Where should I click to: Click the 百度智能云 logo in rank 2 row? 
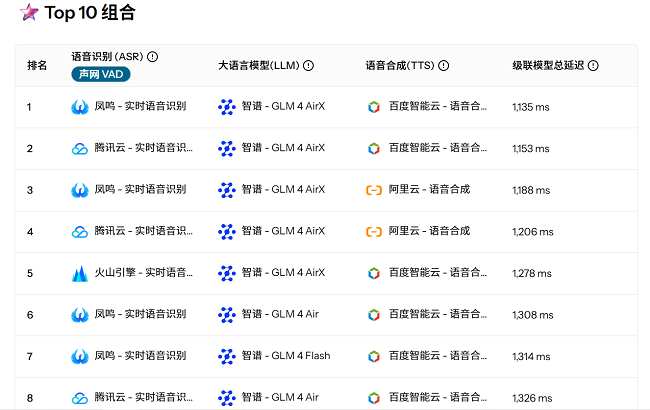374,148
